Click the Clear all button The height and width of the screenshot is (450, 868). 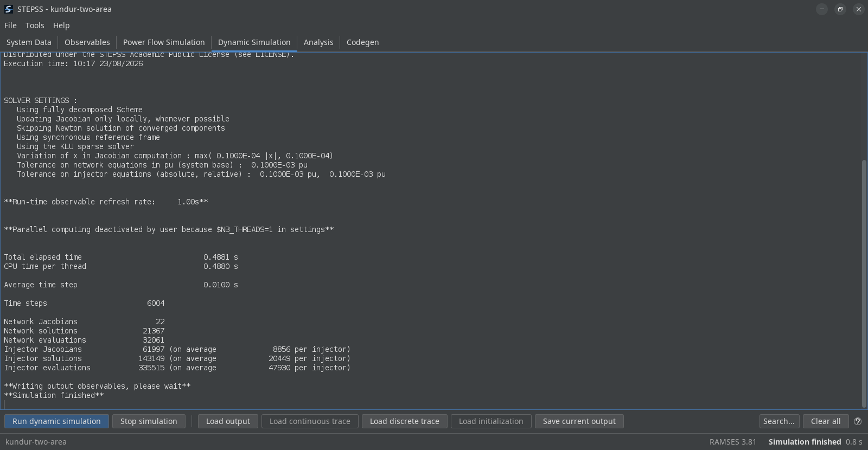coord(826,421)
